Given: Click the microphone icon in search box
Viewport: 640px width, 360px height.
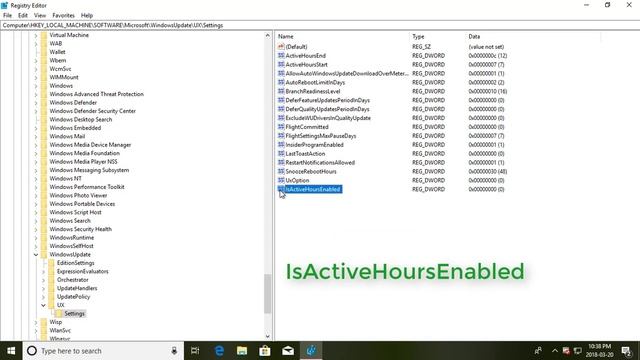Looking at the screenshot, I should pos(174,351).
